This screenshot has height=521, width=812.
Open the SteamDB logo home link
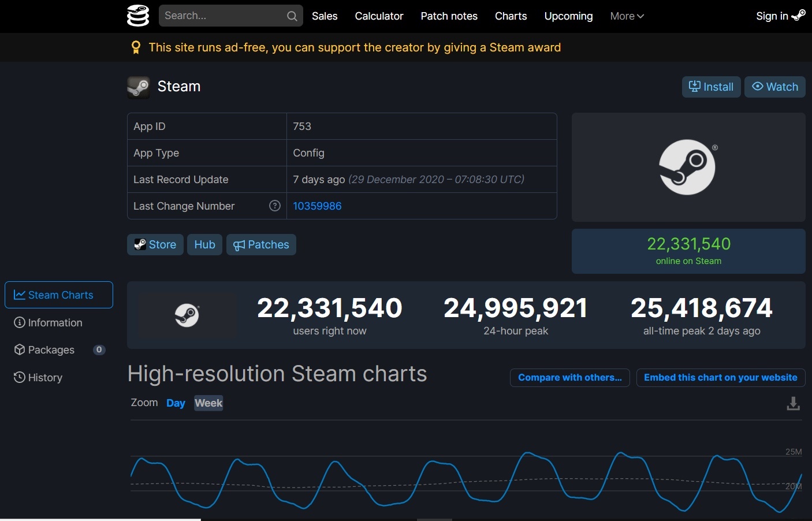(x=138, y=16)
